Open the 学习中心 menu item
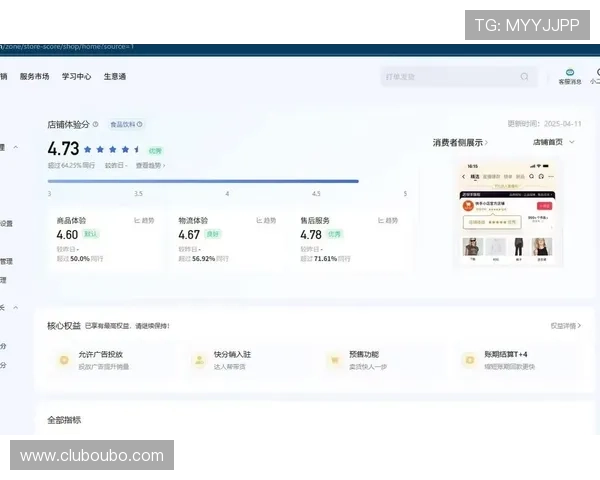The image size is (600, 480). [x=77, y=77]
